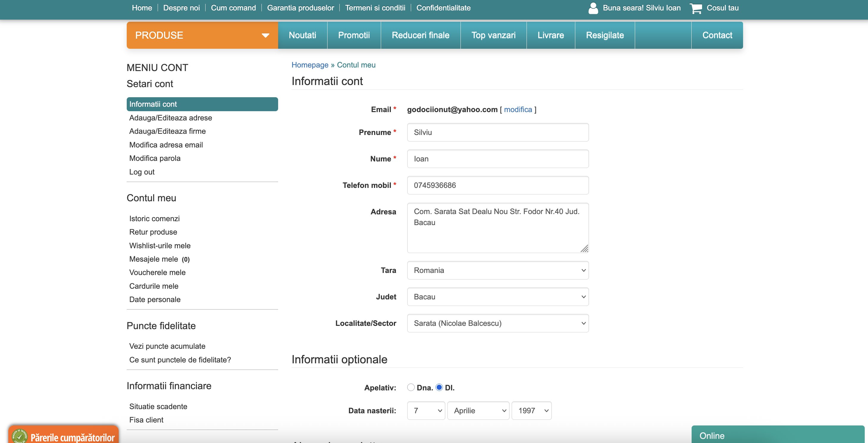Go to the Top vanzari tab

(x=493, y=35)
